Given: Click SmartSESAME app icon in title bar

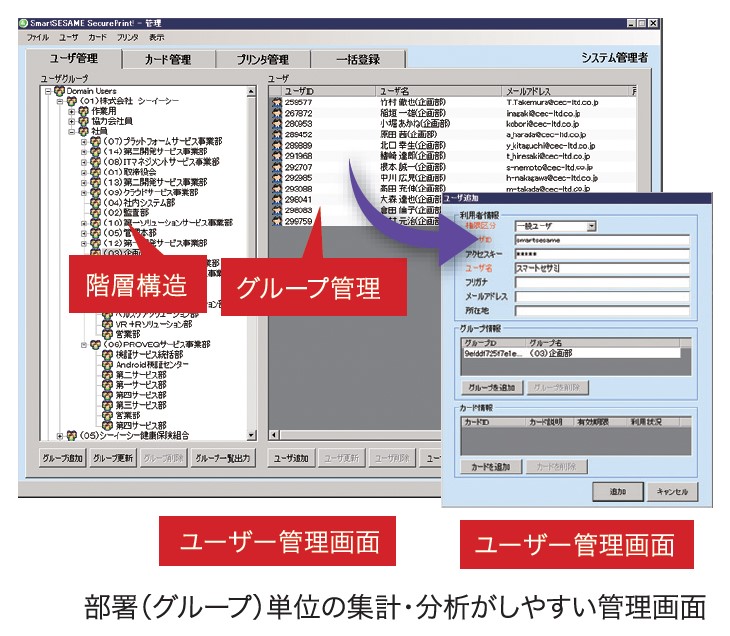Looking at the screenshot, I should pyautogui.click(x=23, y=23).
